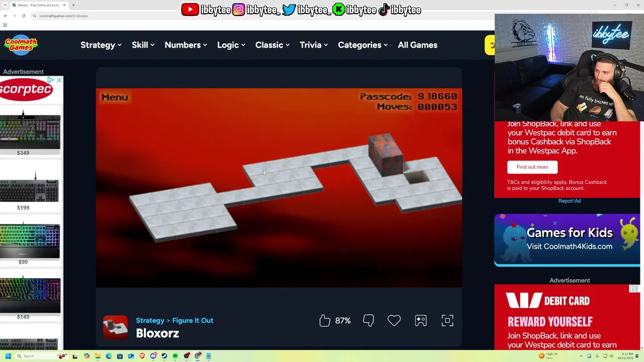The image size is (644, 362).
Task: Expand the Strategy menu
Action: tap(101, 45)
